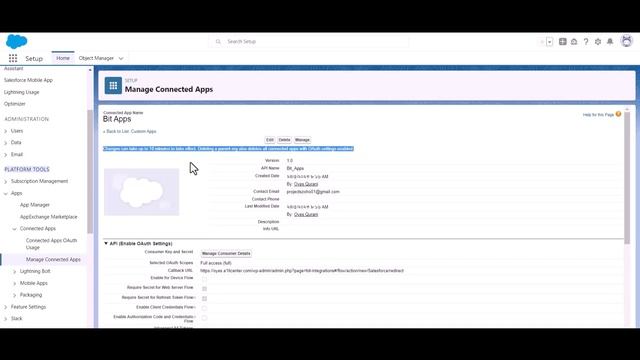Click the Manage button
This screenshot has height=360, width=640.
(x=302, y=140)
